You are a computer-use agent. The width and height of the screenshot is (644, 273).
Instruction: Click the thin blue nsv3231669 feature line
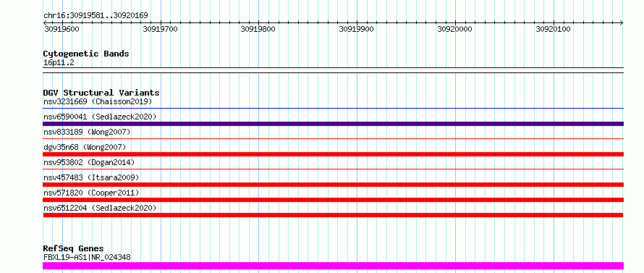tap(333, 109)
